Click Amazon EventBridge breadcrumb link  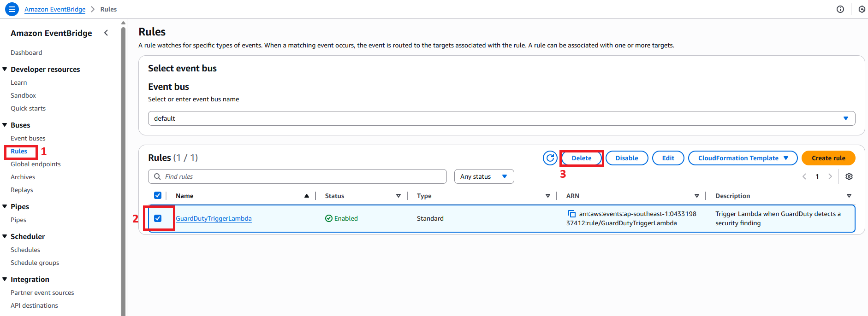pos(55,9)
